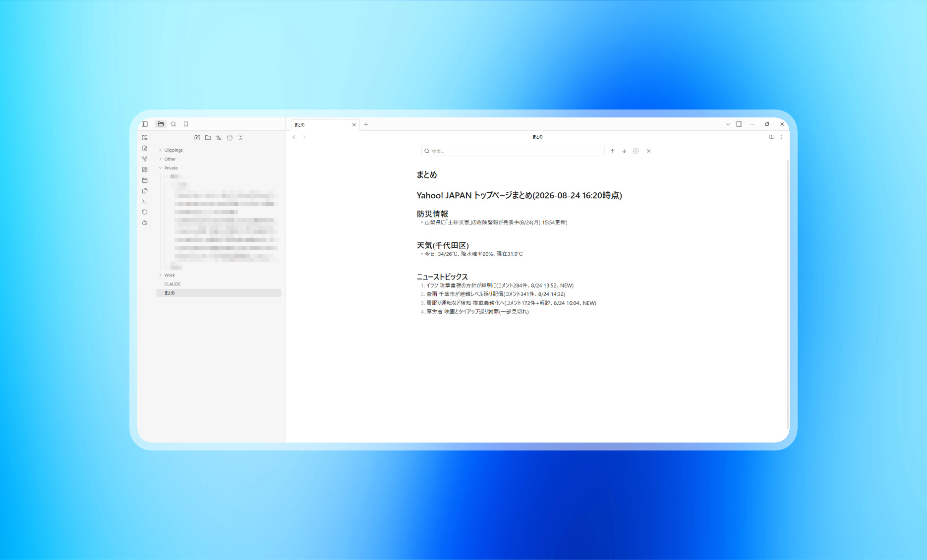This screenshot has width=927, height=560.
Task: Close the in-note search bar
Action: [x=648, y=151]
